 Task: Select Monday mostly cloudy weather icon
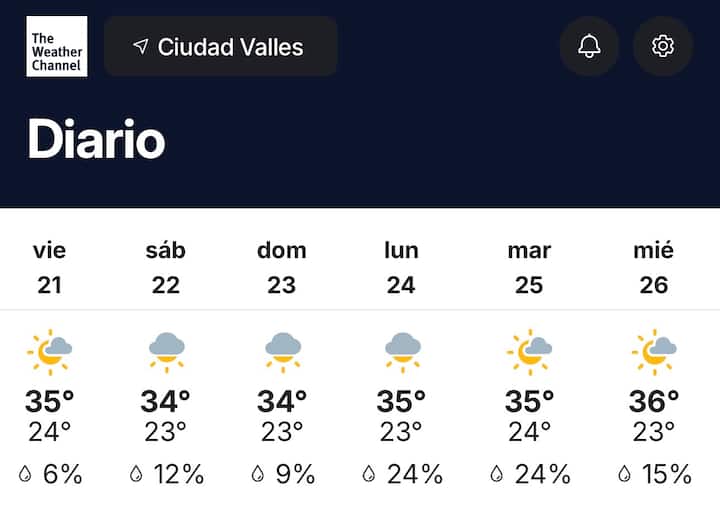[403, 352]
